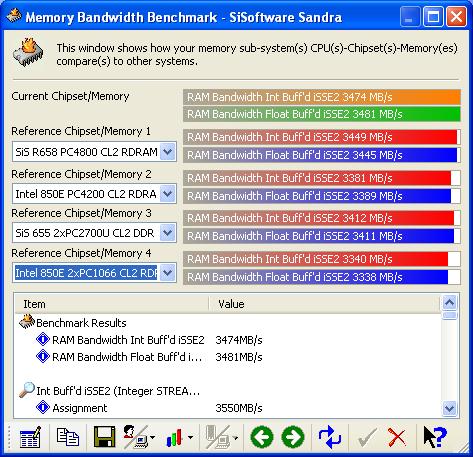
Task: Open dropdown arrow next to greyed device icon
Action: [235, 437]
